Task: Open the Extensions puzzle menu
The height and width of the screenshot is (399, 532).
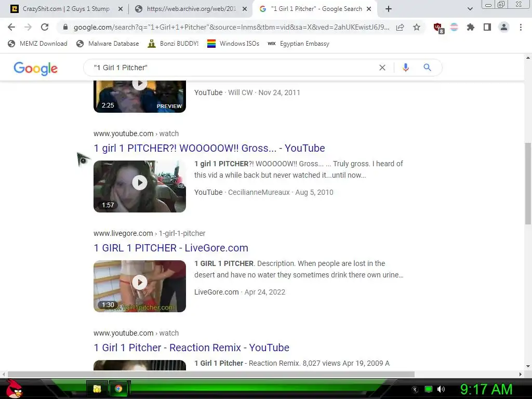Action: pos(470,27)
